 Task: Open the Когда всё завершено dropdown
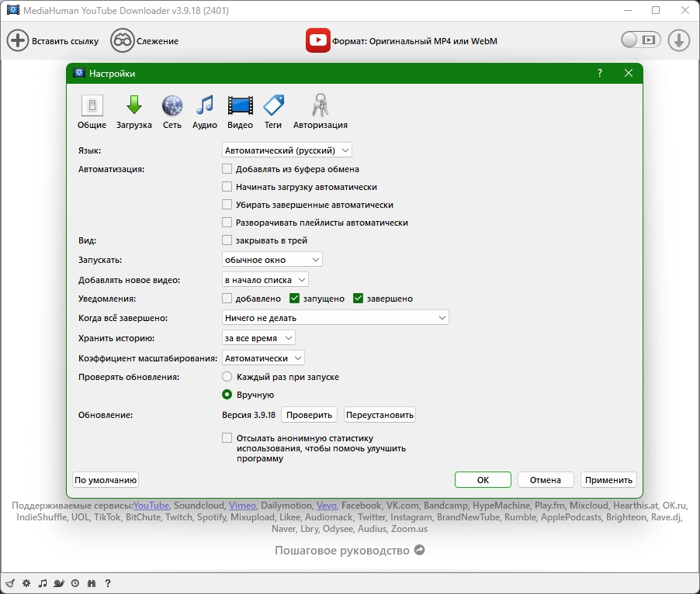[x=335, y=317]
